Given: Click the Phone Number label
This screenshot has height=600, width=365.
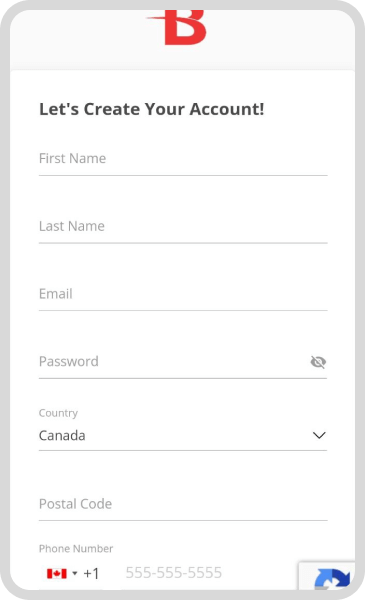Looking at the screenshot, I should [x=76, y=549].
